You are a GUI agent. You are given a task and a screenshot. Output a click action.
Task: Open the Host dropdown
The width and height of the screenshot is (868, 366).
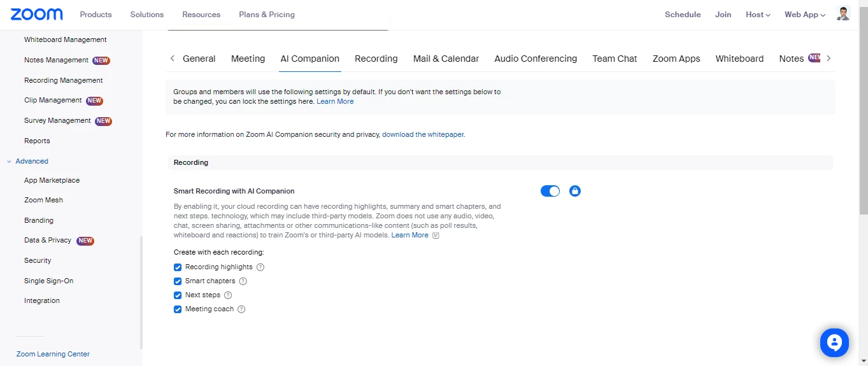(x=758, y=14)
